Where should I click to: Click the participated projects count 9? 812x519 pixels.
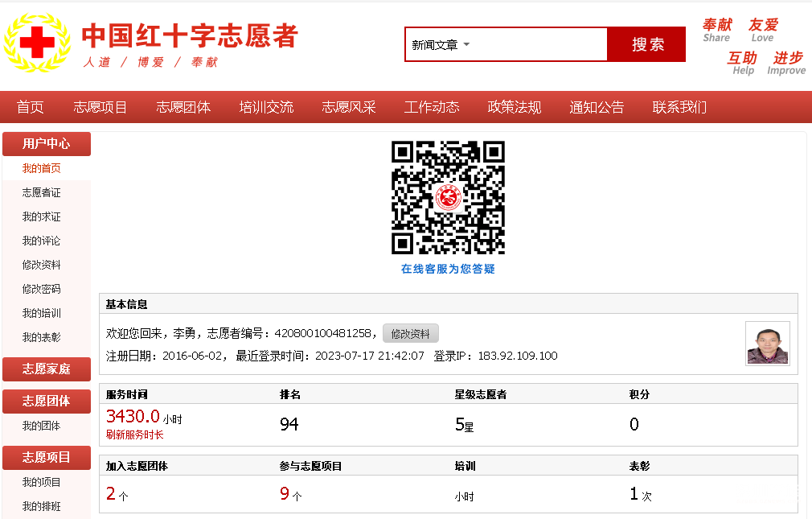point(285,493)
